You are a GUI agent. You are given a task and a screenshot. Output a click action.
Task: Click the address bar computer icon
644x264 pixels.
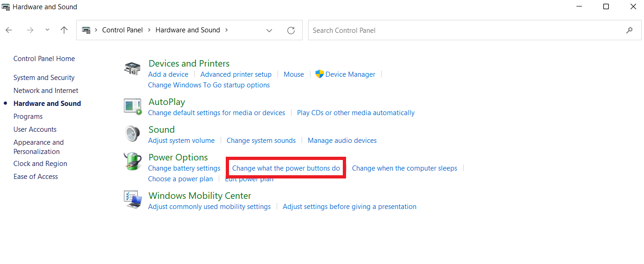point(86,30)
